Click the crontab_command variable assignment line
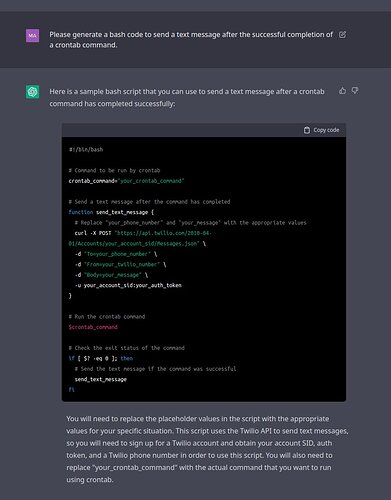The image size is (391, 500). click(x=126, y=181)
